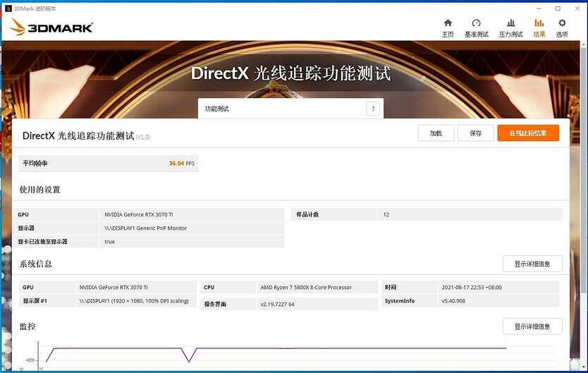
Task: Click the SystemInfo v5.40.908 value
Action: (453, 300)
